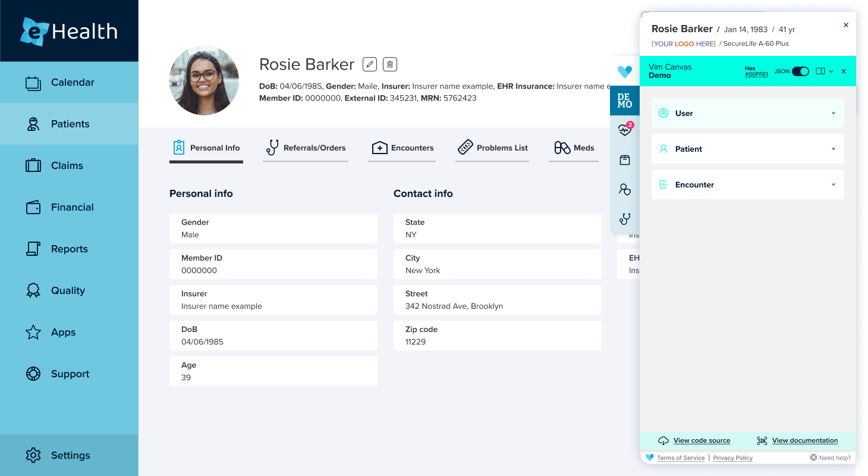The width and height of the screenshot is (868, 476).
Task: Click the Street field 342 Nostrad Ave
Action: coord(498,300)
